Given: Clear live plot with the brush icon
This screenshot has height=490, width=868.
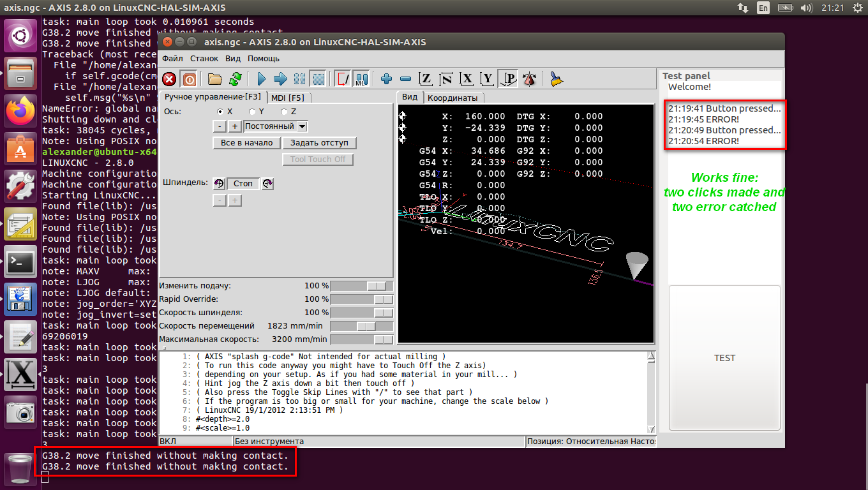Looking at the screenshot, I should coord(556,79).
